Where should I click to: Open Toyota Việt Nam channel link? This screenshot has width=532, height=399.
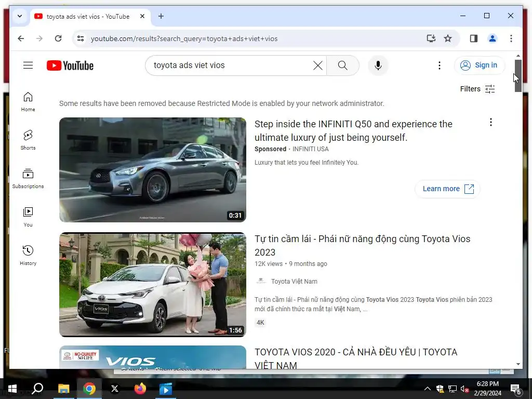tap(294, 281)
